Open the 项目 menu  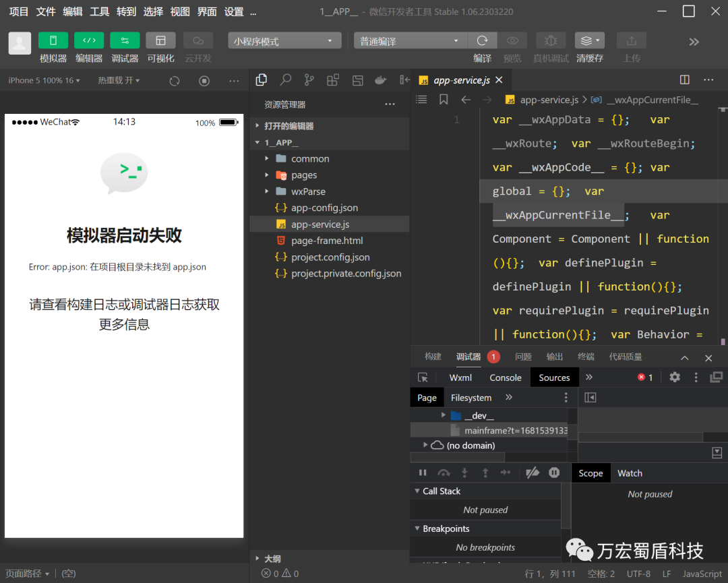click(19, 11)
